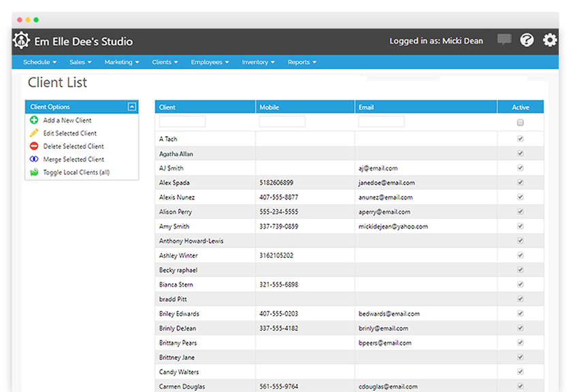
Task: Toggle Active checkbox for Amy Smith
Action: (x=520, y=226)
